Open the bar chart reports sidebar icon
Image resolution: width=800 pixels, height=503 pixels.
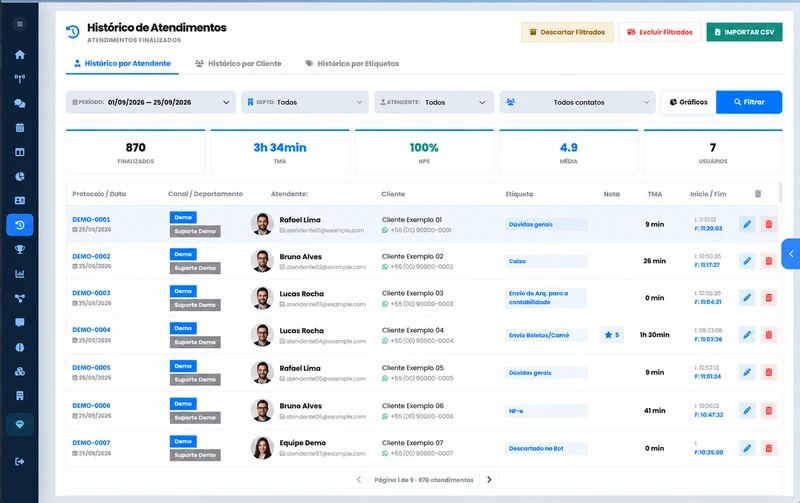pos(19,274)
